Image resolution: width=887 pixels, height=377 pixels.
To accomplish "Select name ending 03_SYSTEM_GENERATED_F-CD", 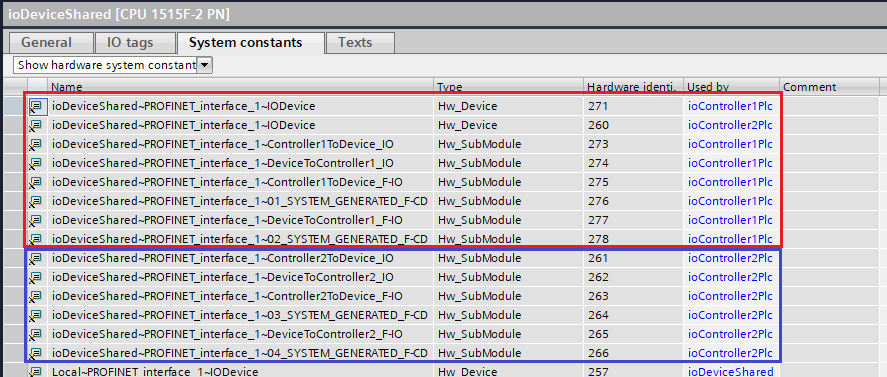I will 239,315.
